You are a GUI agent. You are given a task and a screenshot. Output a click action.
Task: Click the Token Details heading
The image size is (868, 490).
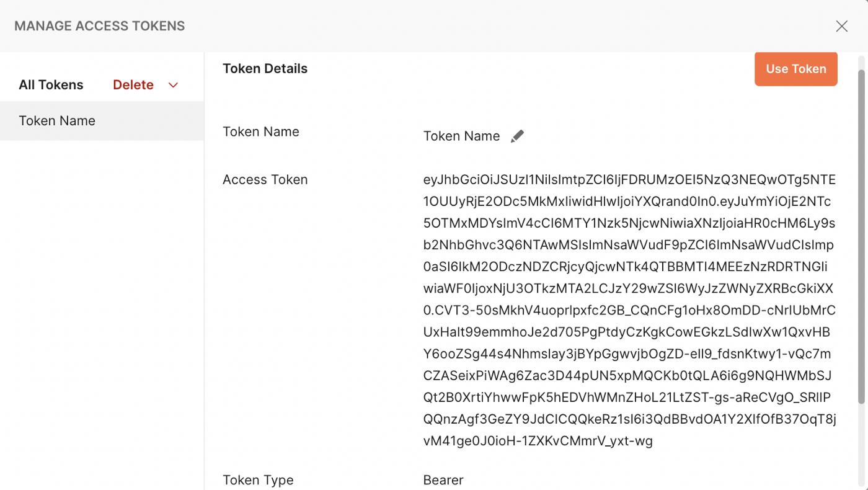265,69
